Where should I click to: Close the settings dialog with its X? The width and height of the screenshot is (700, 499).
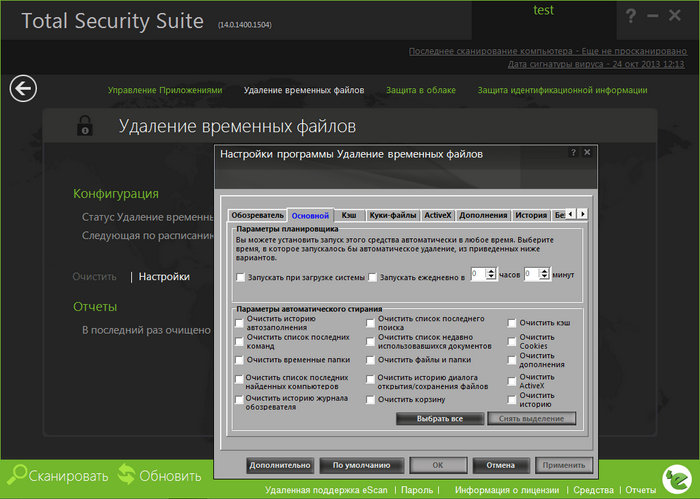coord(587,153)
